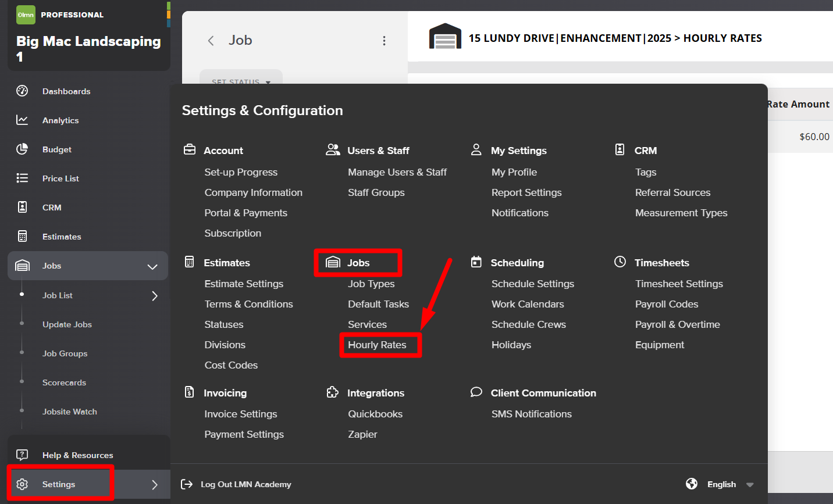Viewport: 833px width, 504px height.
Task: Click the Jobs garage icon in sidebar
Action: click(x=22, y=266)
